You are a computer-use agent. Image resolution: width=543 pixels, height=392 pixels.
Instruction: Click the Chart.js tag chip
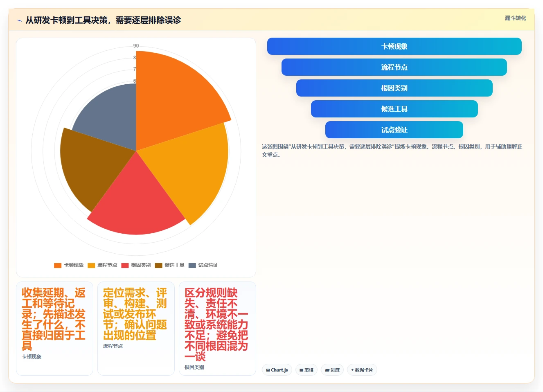277,370
